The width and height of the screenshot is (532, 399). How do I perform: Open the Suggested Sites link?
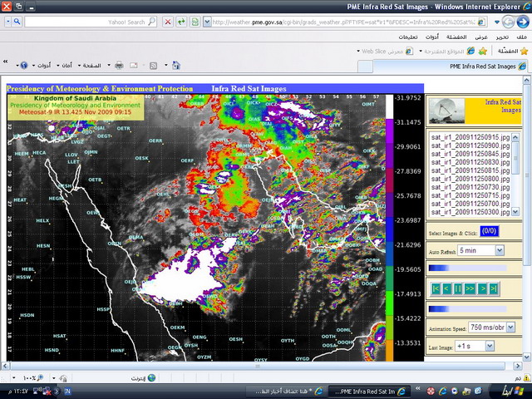click(447, 52)
